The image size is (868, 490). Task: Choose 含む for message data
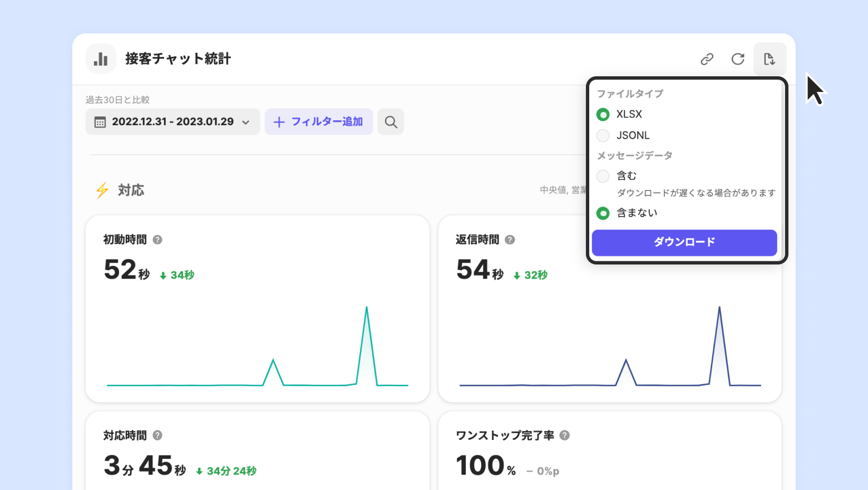tap(603, 177)
